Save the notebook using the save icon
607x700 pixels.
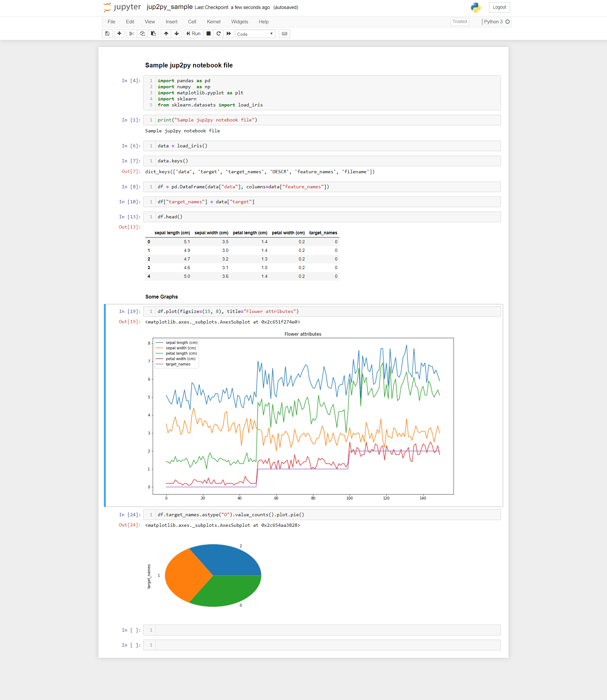coord(107,34)
